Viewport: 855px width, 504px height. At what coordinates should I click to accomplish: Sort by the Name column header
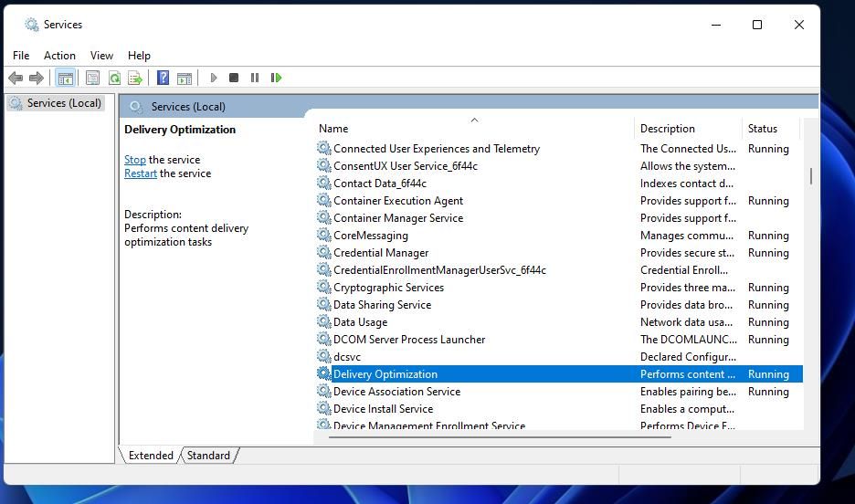473,129
